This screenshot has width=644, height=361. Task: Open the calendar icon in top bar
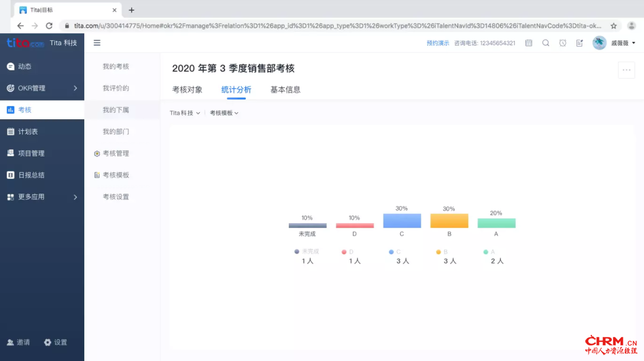529,43
